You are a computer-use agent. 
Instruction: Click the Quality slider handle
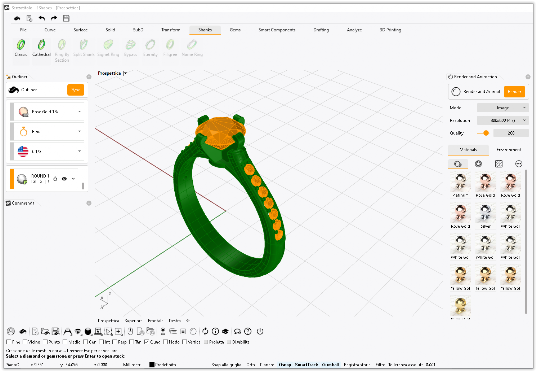pyautogui.click(x=485, y=133)
